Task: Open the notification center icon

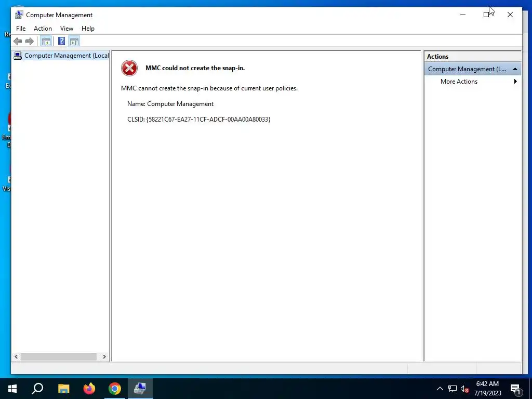Action: point(515,389)
